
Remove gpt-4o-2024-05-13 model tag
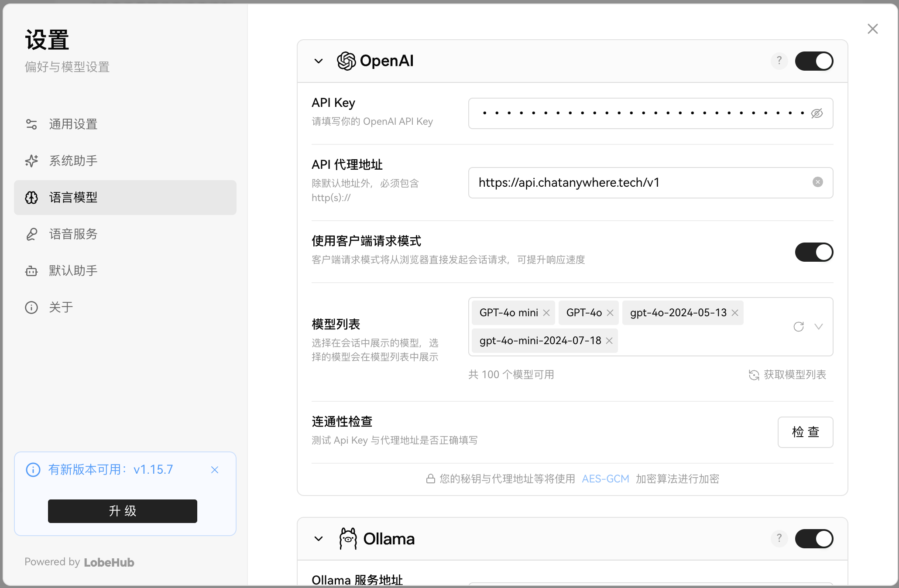(735, 313)
